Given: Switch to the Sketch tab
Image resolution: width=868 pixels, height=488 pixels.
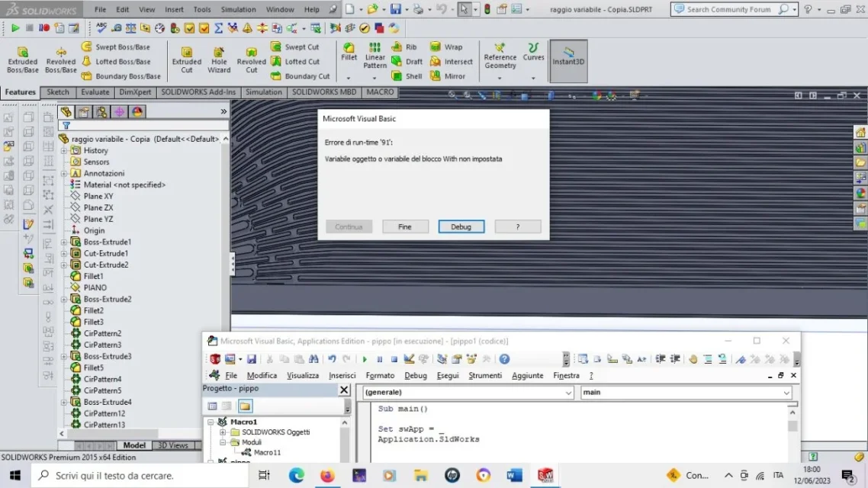Looking at the screenshot, I should click(x=57, y=91).
